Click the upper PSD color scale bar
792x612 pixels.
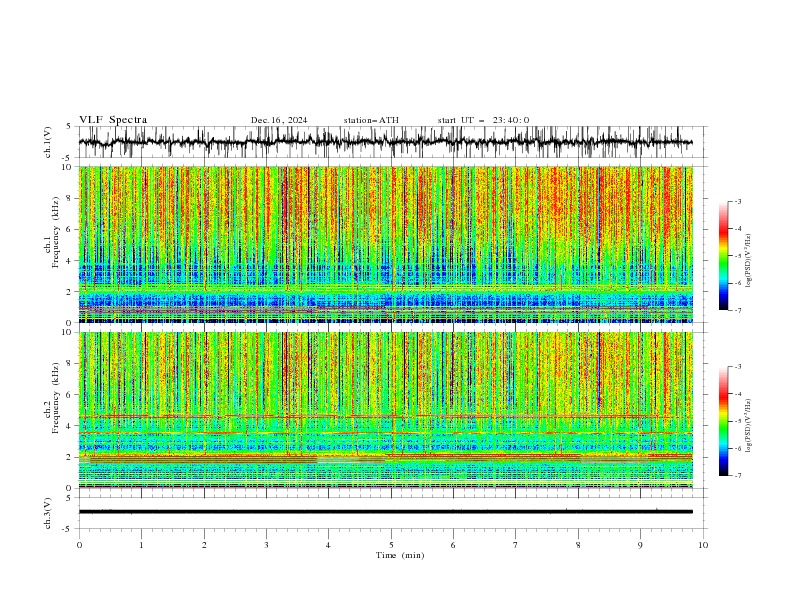point(723,256)
